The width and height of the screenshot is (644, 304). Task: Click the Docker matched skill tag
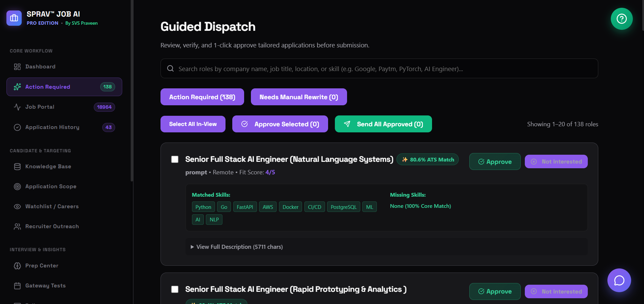(291, 207)
